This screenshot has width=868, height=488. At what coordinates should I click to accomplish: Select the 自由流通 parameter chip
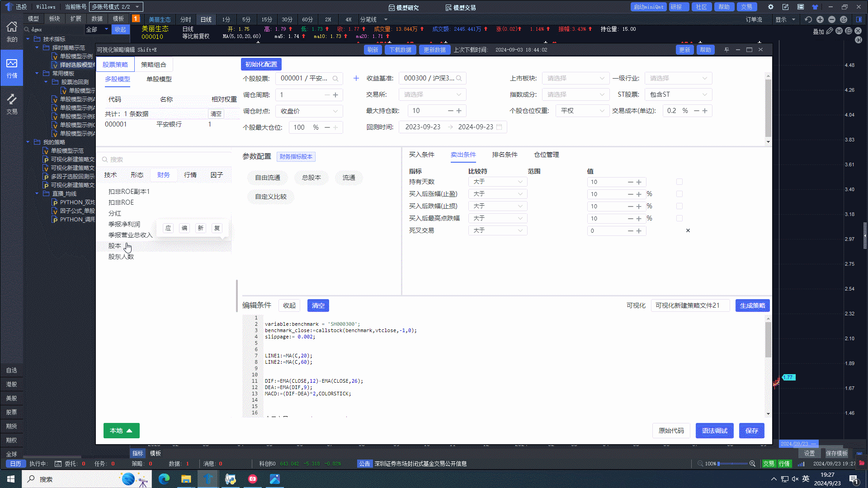(x=267, y=178)
